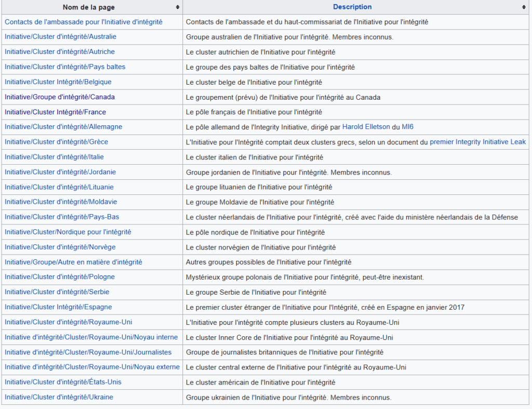Select text 'Le cluster autrichien de l'Initiative'
This screenshot has width=532, height=409.
pyautogui.click(x=239, y=52)
